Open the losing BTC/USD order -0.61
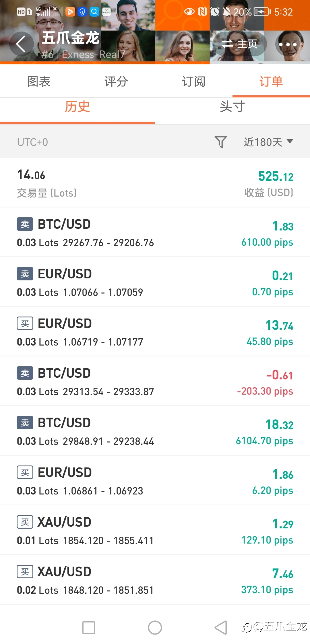The width and height of the screenshot is (310, 644). click(x=155, y=381)
